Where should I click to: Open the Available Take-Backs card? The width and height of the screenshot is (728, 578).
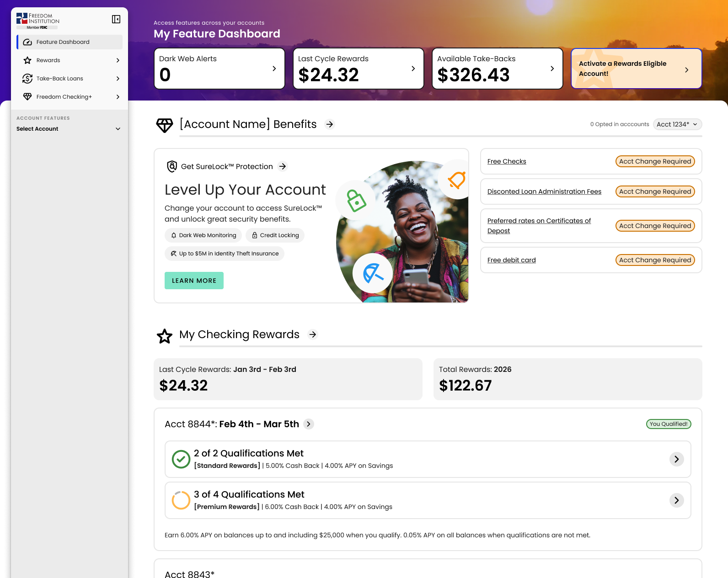(498, 69)
